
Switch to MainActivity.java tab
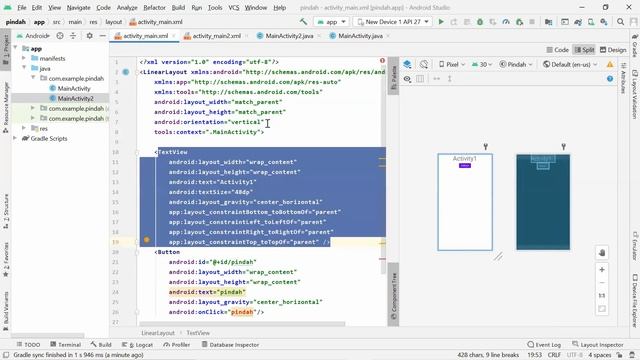[x=360, y=36]
